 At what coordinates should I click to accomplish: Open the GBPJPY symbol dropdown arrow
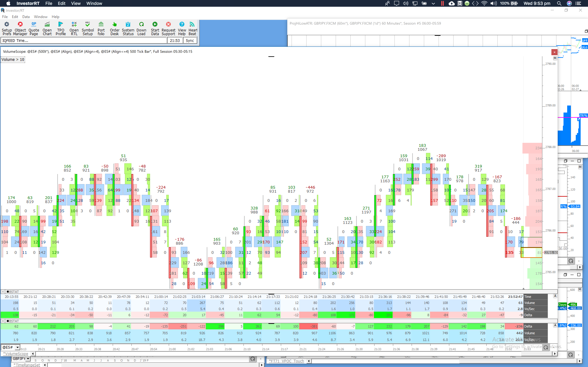pos(28,359)
